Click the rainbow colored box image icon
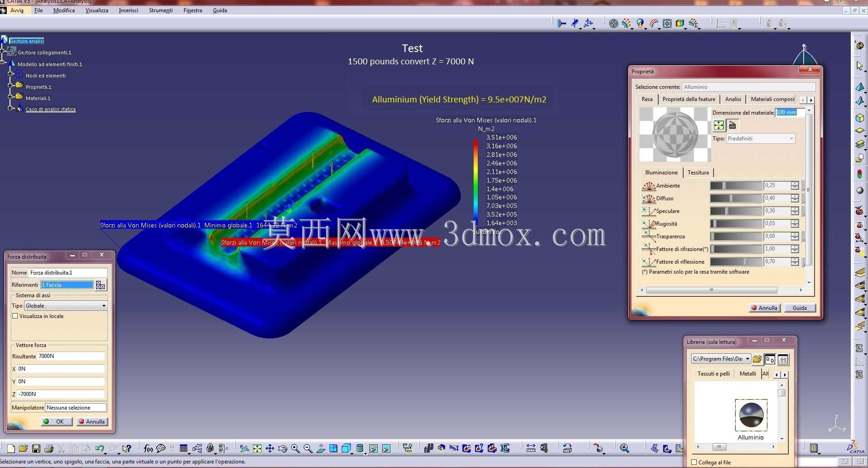The image size is (868, 468). pos(680,24)
